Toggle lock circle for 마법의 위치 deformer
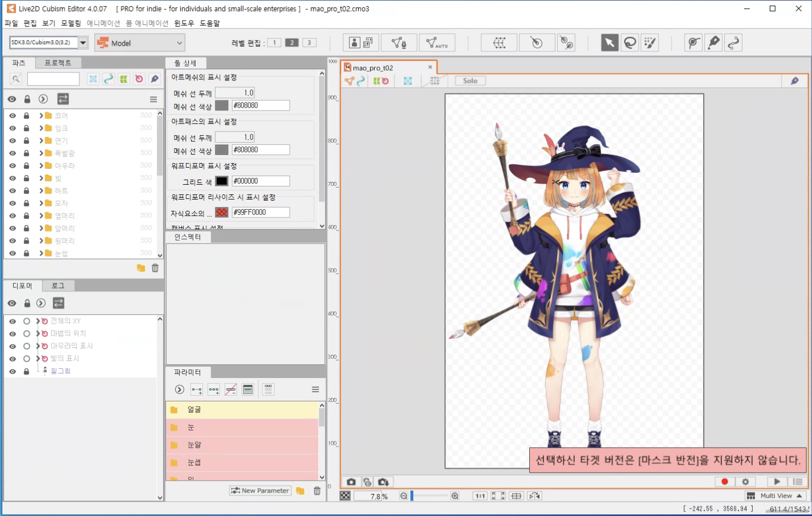The width and height of the screenshot is (812, 516). [26, 334]
